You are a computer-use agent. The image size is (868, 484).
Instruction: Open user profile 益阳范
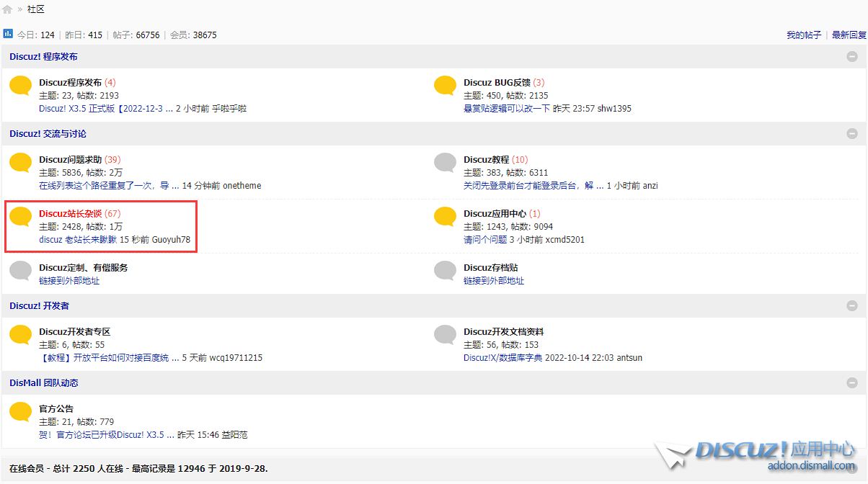click(x=235, y=435)
